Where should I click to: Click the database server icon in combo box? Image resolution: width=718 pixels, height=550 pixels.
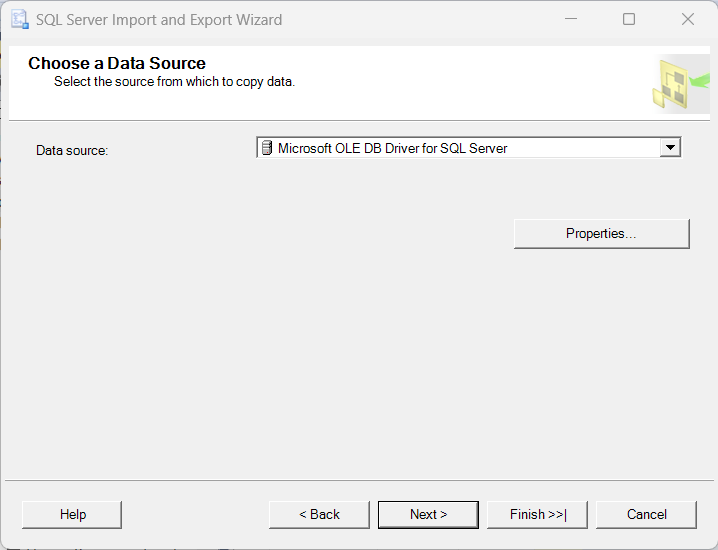[267, 148]
